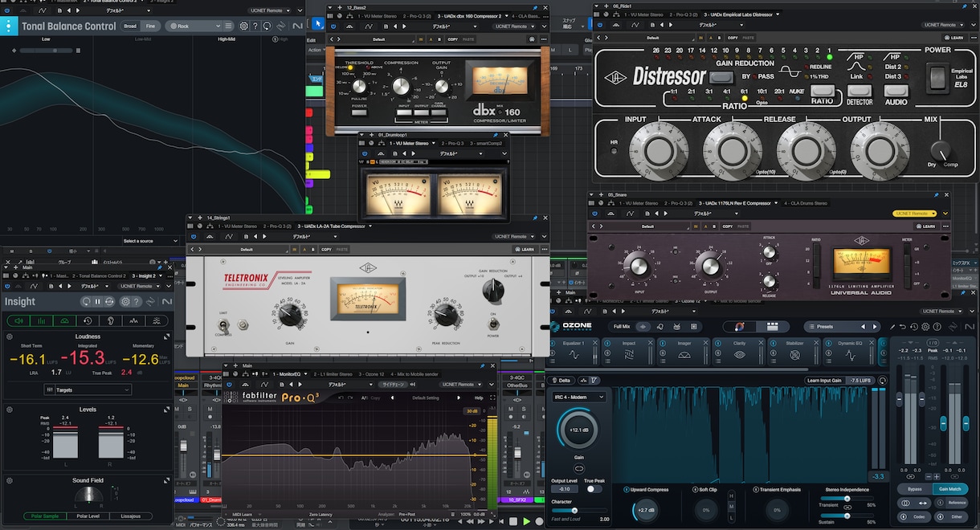Click the Distressor RATIO button
Viewport: 980px width, 530px height.
tap(822, 92)
